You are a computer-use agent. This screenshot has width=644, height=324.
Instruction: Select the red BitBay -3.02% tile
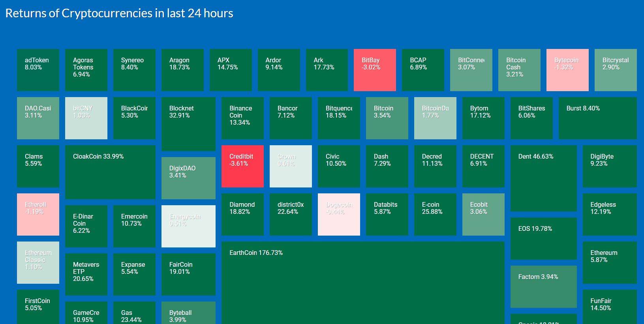(375, 70)
